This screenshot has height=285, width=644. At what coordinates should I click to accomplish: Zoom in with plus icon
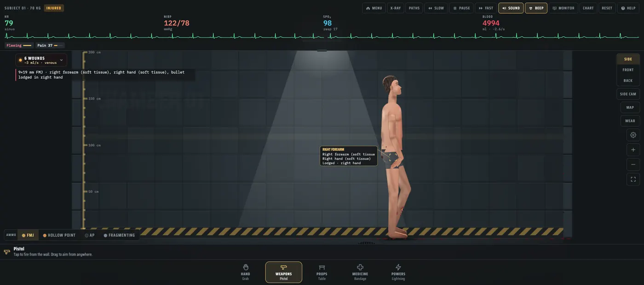[x=633, y=150]
